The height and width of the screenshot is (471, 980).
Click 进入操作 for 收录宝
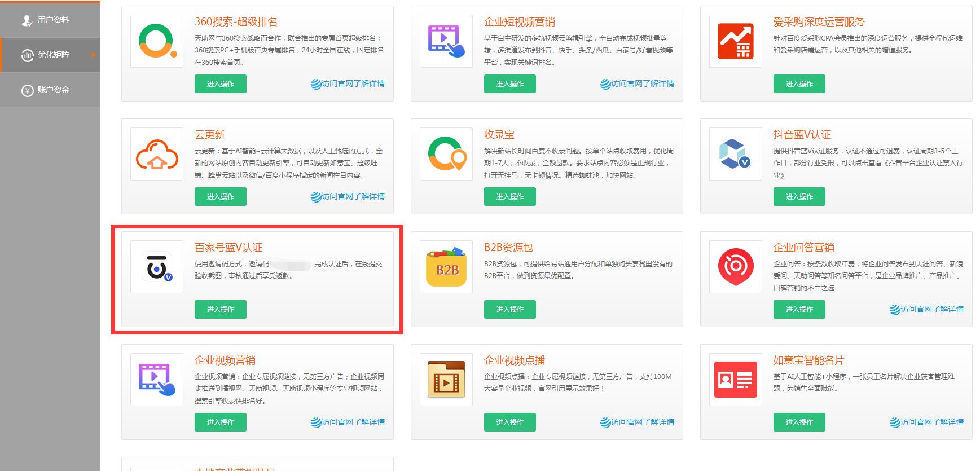(x=510, y=196)
